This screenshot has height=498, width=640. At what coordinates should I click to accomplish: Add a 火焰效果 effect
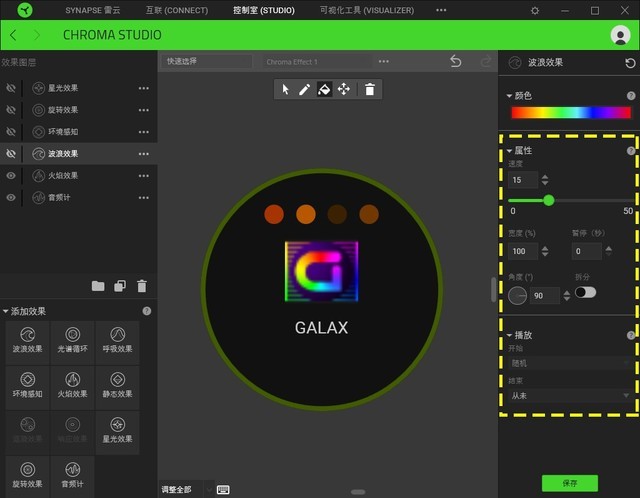pos(72,387)
